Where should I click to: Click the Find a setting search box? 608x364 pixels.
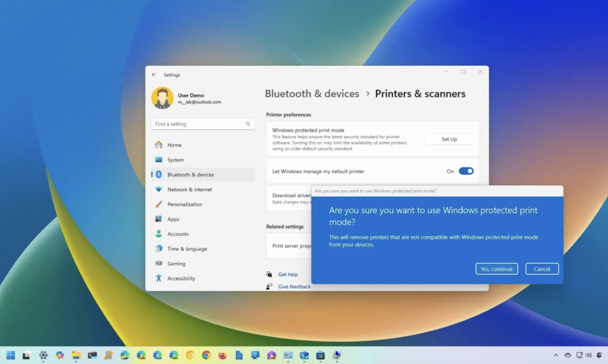click(198, 124)
